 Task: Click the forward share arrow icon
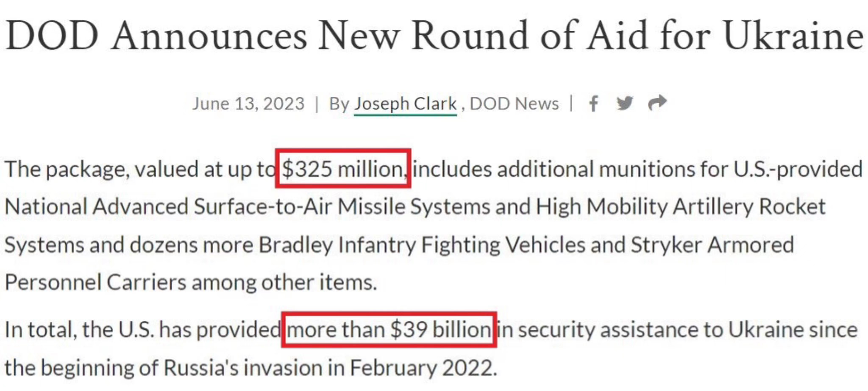(657, 102)
